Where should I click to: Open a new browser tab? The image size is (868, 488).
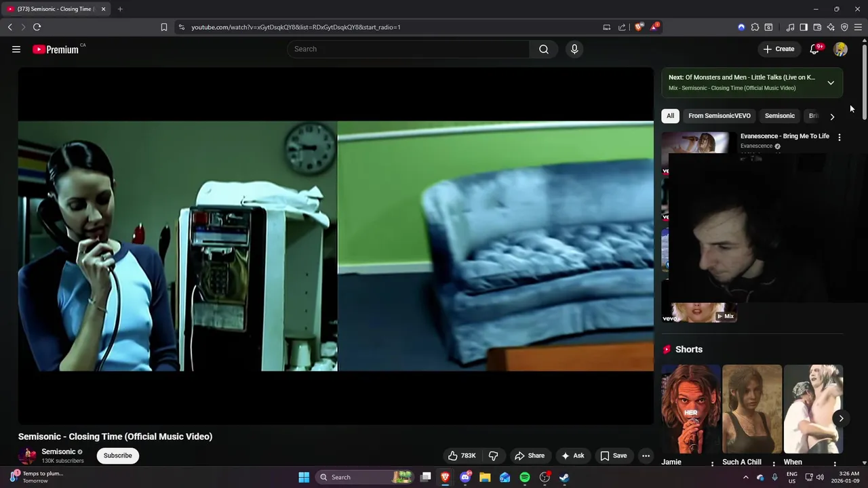point(120,9)
